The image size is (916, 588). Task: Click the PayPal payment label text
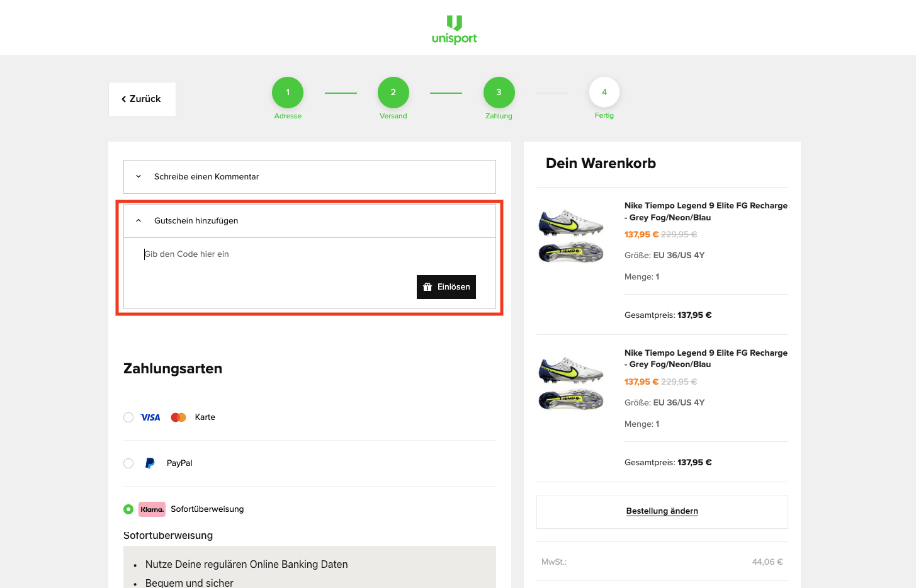(179, 463)
